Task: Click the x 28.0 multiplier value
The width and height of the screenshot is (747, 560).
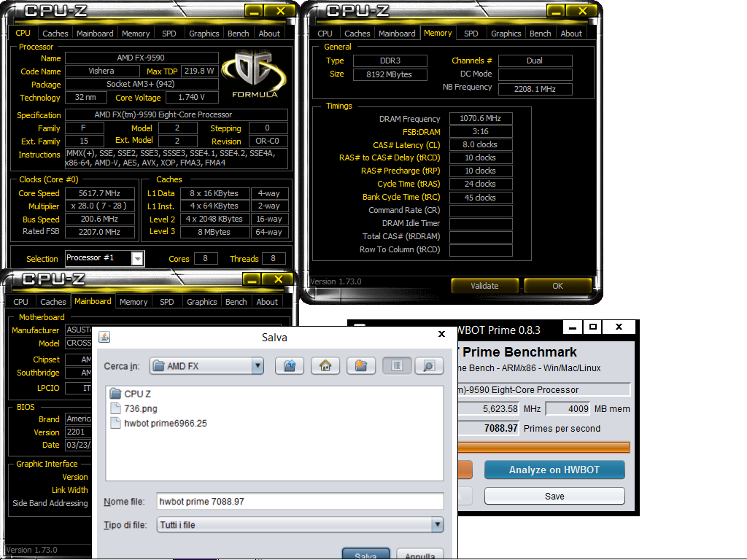Action: click(x=99, y=206)
